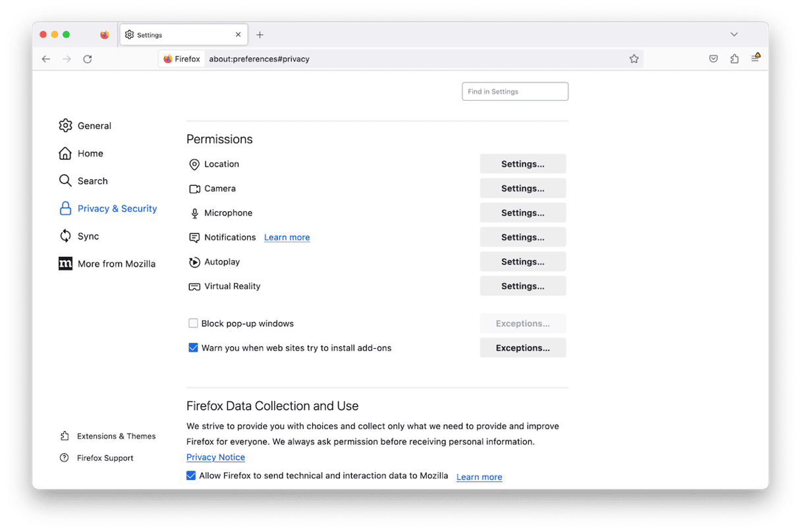This screenshot has width=801, height=532.
Task: Uncheck warn about add-on installs checkbox
Action: tap(193, 348)
